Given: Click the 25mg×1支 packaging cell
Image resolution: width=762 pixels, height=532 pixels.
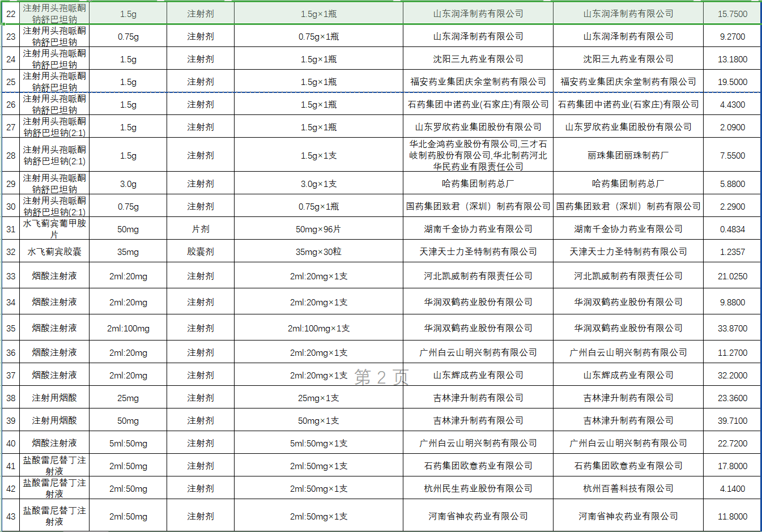Looking at the screenshot, I should [x=318, y=398].
